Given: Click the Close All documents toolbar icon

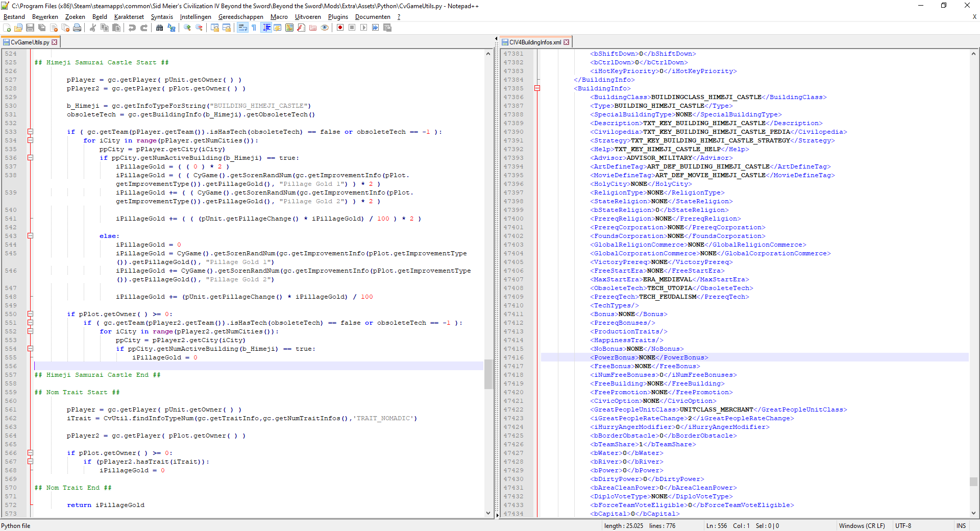Looking at the screenshot, I should [65, 28].
